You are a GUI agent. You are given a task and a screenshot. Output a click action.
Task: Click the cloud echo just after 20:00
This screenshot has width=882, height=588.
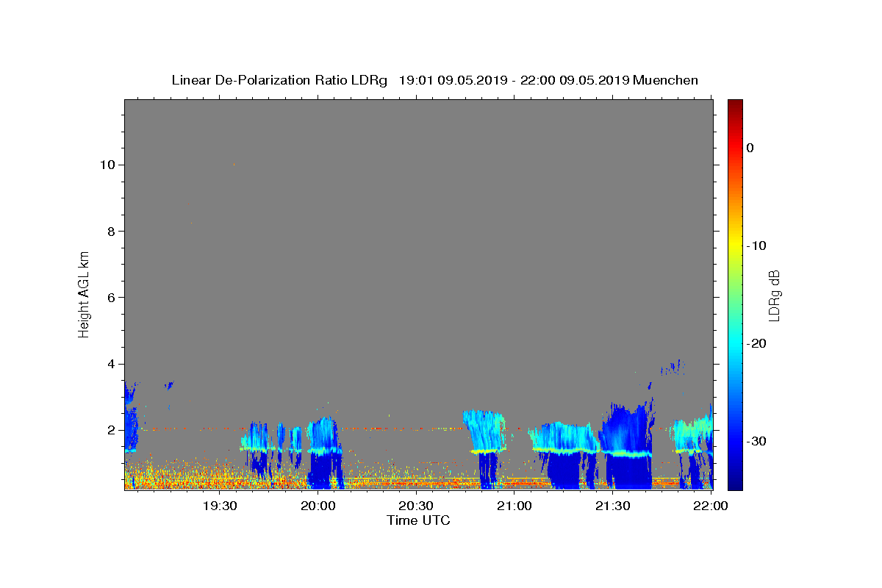tap(324, 453)
